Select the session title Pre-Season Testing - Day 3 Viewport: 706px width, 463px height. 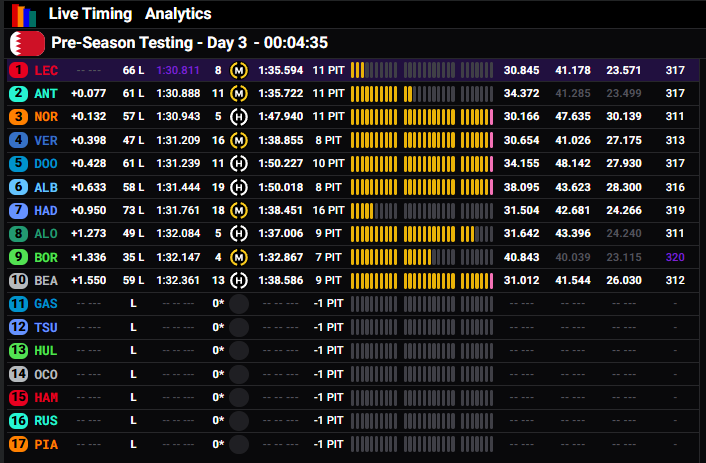[x=149, y=43]
